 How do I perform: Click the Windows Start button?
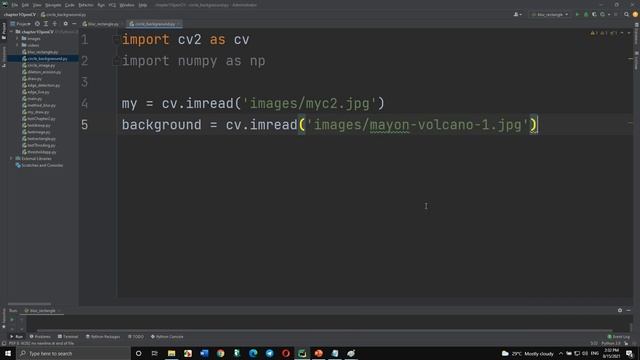point(8,353)
